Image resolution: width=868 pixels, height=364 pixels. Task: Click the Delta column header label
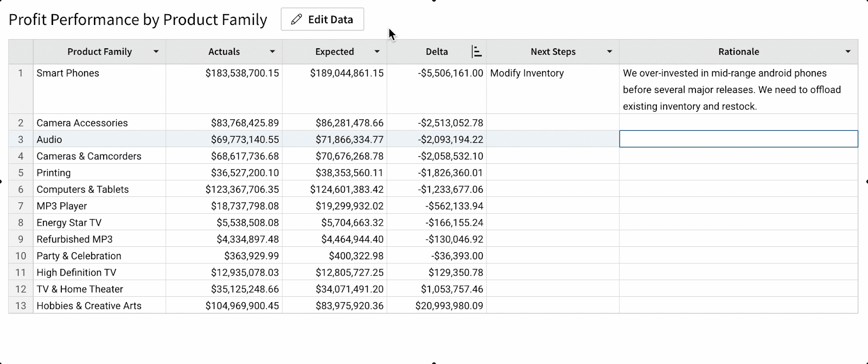click(437, 52)
